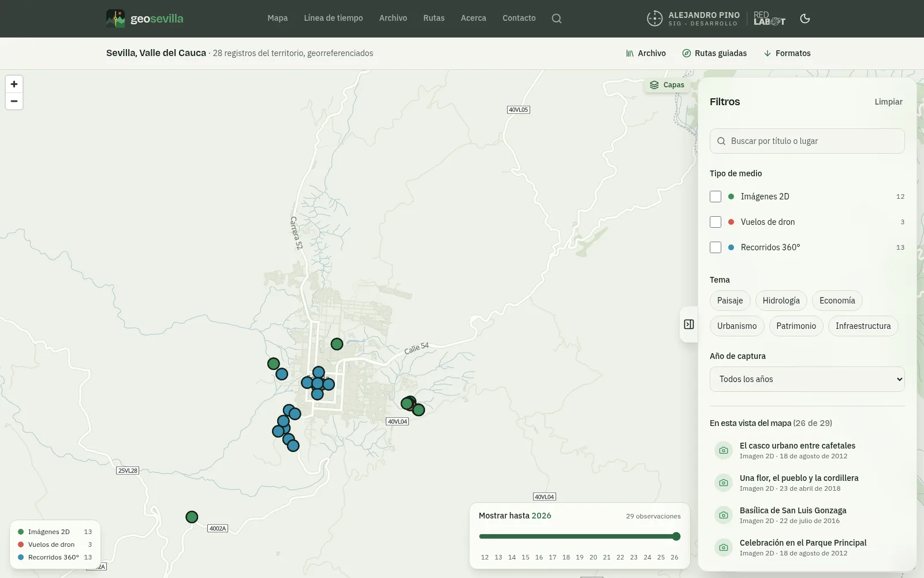The width and height of the screenshot is (924, 578).
Task: Toggle the Urbanismo theme chip
Action: point(737,326)
